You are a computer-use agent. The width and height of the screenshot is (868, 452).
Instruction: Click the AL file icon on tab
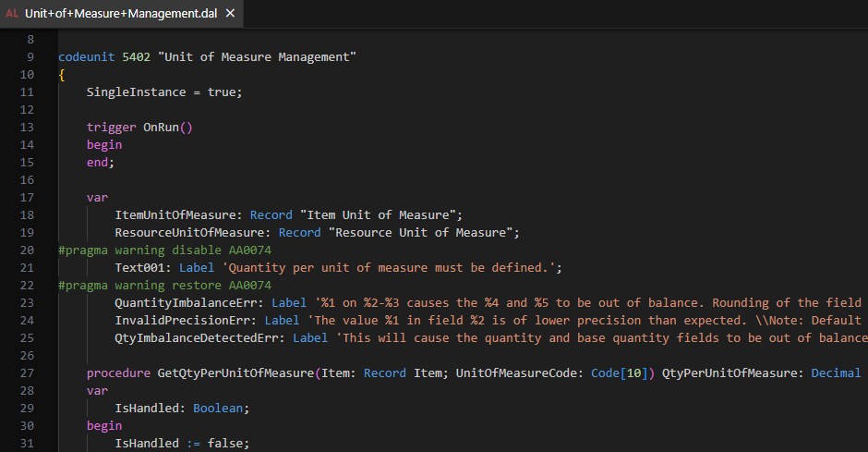click(12, 13)
